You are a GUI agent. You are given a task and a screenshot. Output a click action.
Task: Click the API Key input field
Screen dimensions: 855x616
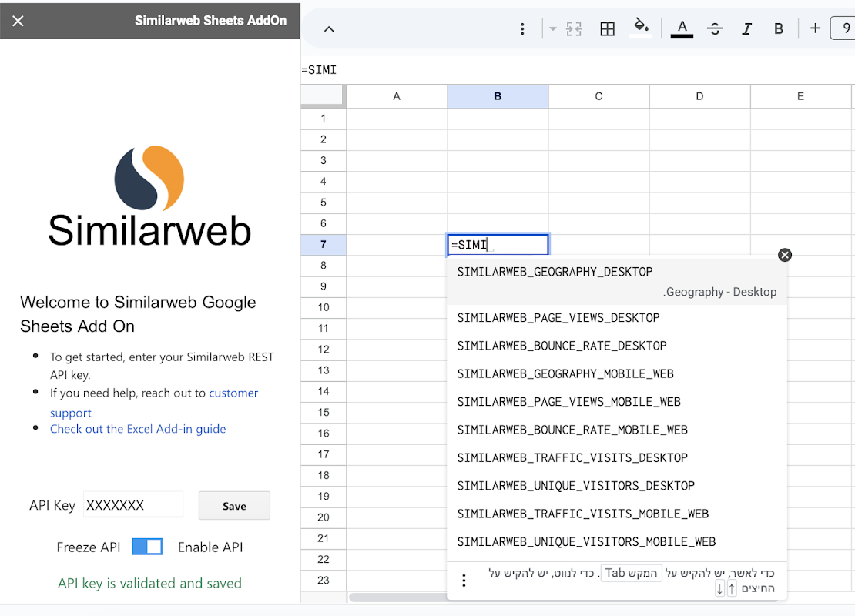pos(133,505)
